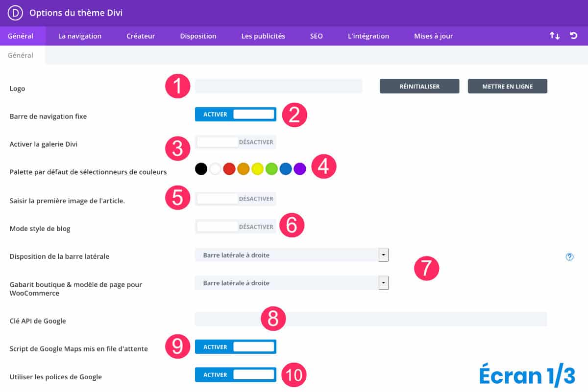The image size is (588, 392).
Task: Switch to L'intégration tab
Action: coord(368,36)
